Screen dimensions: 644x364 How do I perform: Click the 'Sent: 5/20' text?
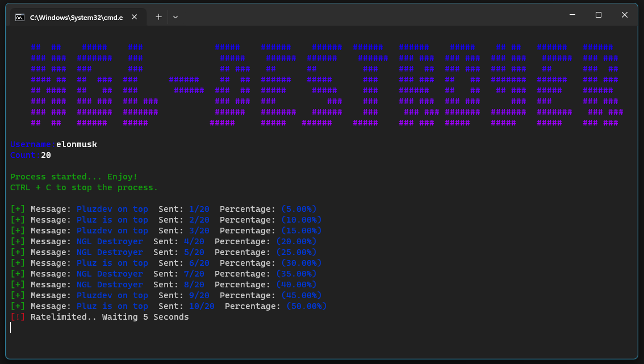179,252
